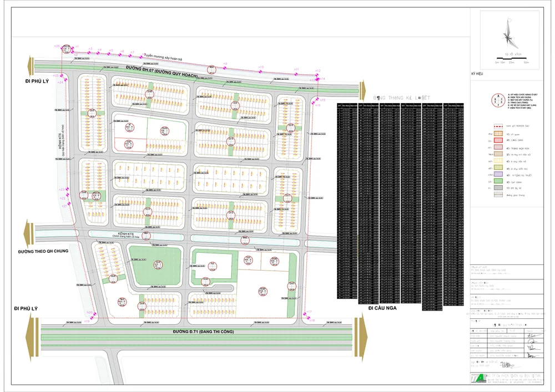Select the light yellow housing legend swatch
This screenshot has width=555, height=392.
498,161
